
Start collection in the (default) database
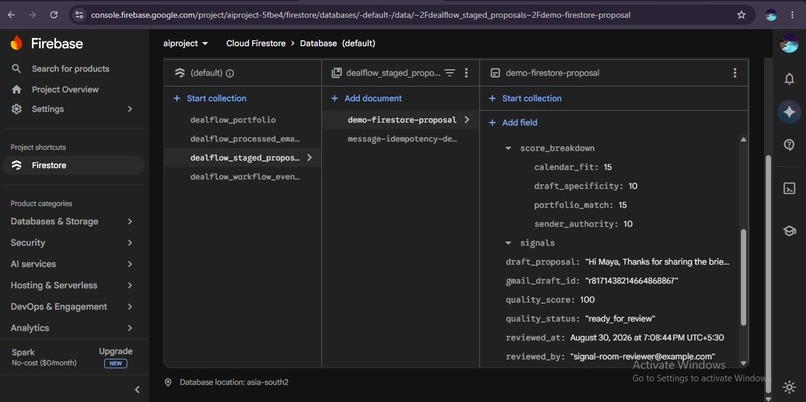[x=210, y=98]
